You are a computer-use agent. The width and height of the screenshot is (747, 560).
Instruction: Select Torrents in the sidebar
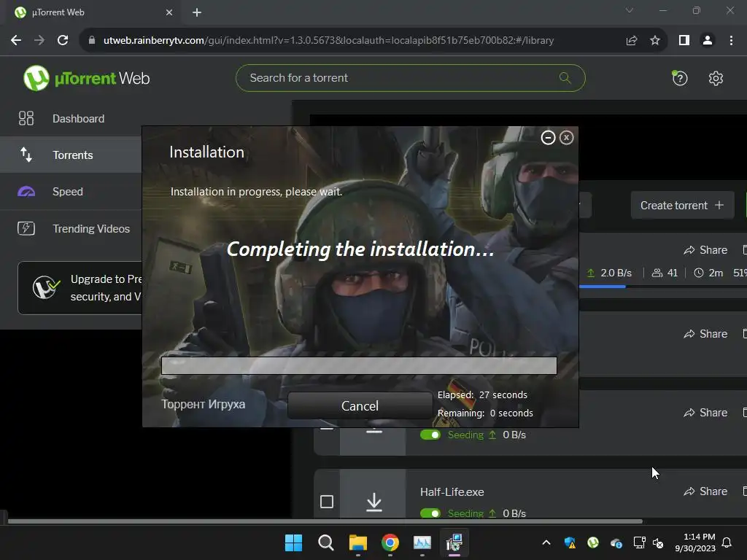click(71, 155)
